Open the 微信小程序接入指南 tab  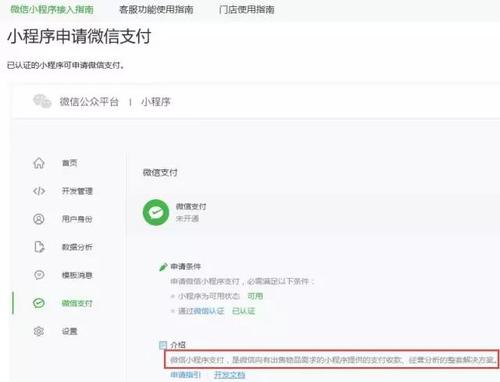tap(52, 9)
